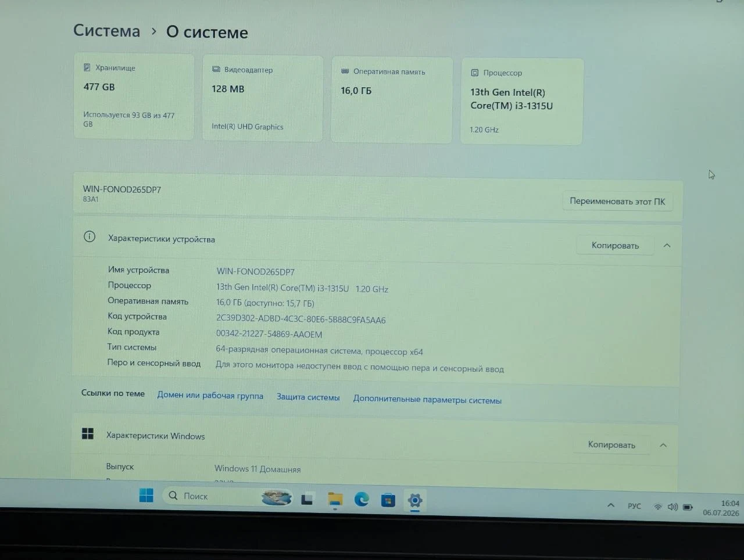744x560 pixels.
Task: Select product ID 00342-21227-54869-AAOEM
Action: point(269,334)
